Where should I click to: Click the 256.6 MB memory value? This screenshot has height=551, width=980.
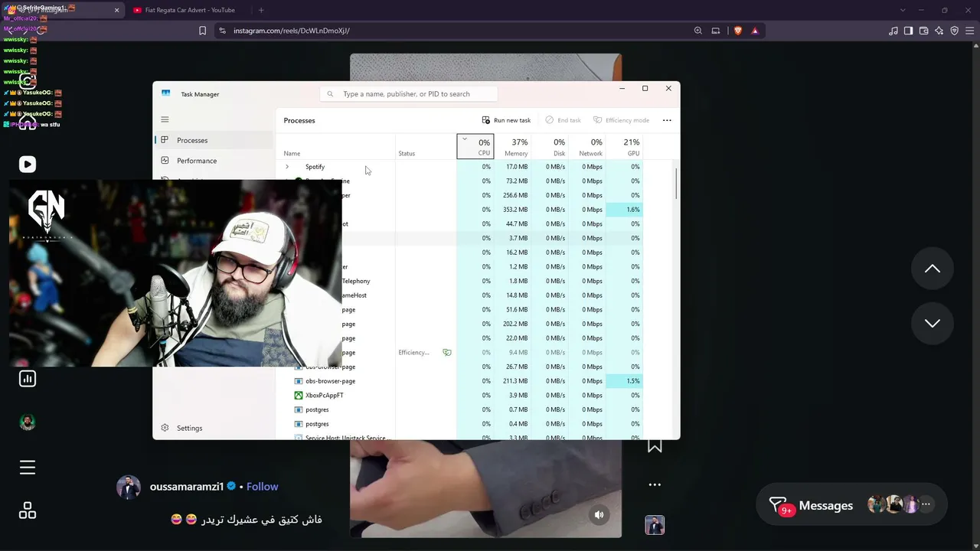(515, 195)
